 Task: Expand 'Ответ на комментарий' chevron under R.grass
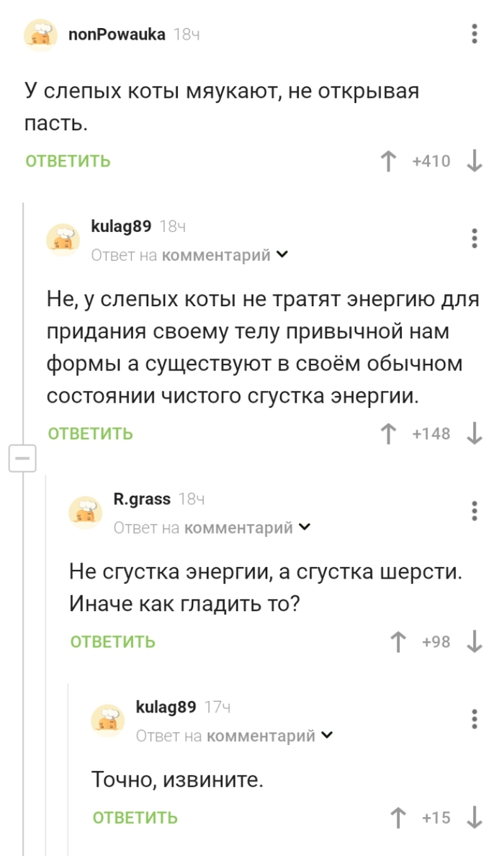(x=304, y=527)
